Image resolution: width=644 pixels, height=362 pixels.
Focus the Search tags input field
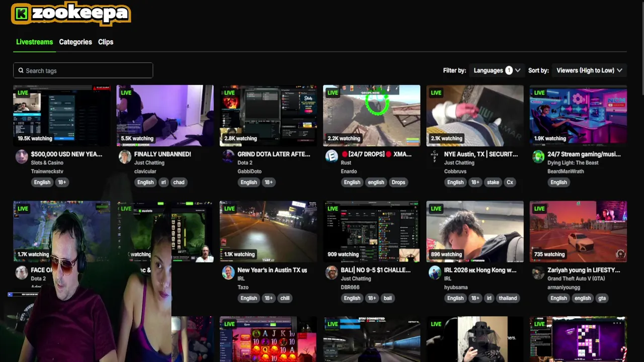[x=83, y=70]
